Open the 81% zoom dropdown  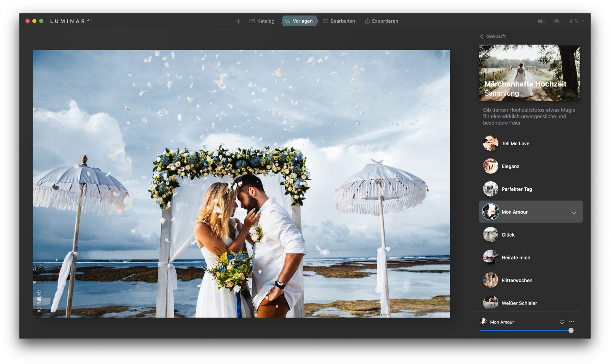click(577, 21)
